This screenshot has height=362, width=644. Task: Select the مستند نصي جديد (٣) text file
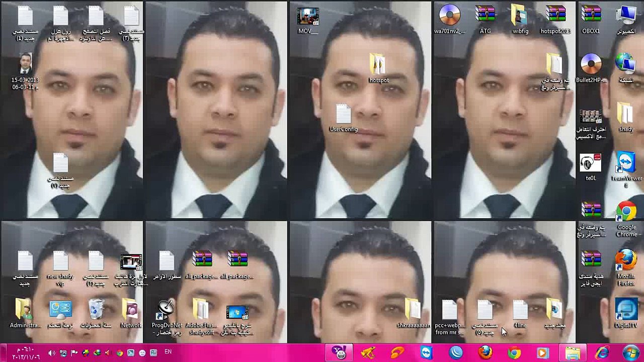point(131,24)
